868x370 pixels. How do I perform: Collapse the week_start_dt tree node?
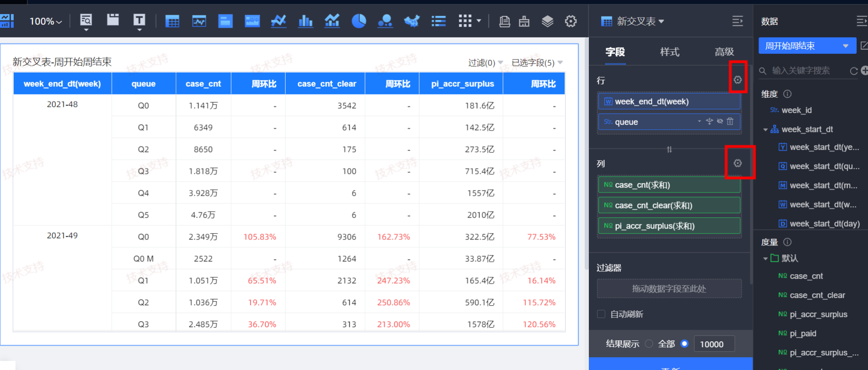coord(765,130)
